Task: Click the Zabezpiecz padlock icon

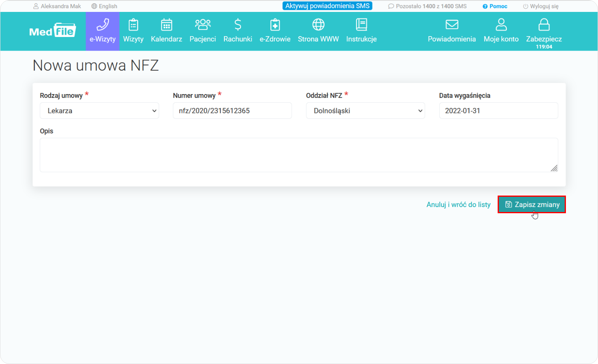Action: click(x=544, y=25)
